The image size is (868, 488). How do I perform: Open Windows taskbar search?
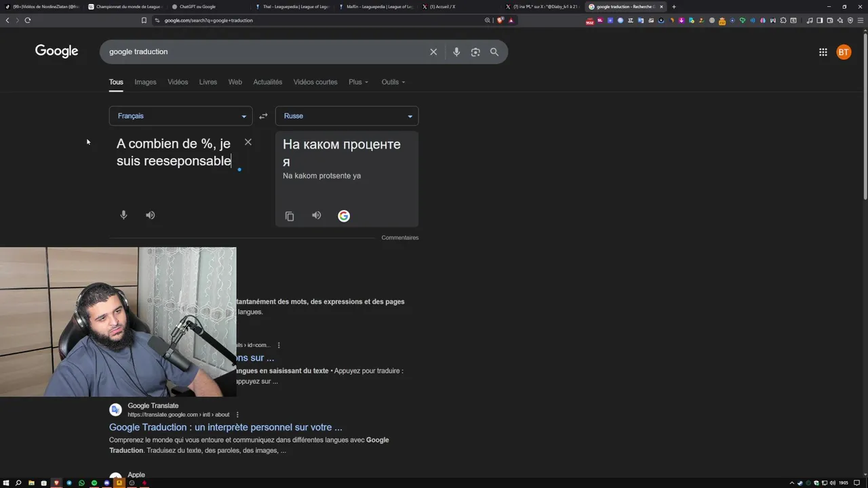tap(18, 483)
